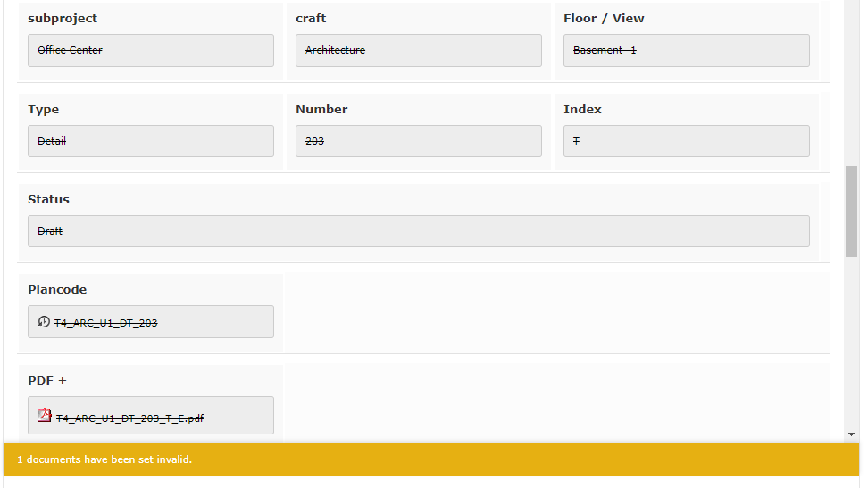This screenshot has width=868, height=488.
Task: Click the Status heading label
Action: point(48,199)
